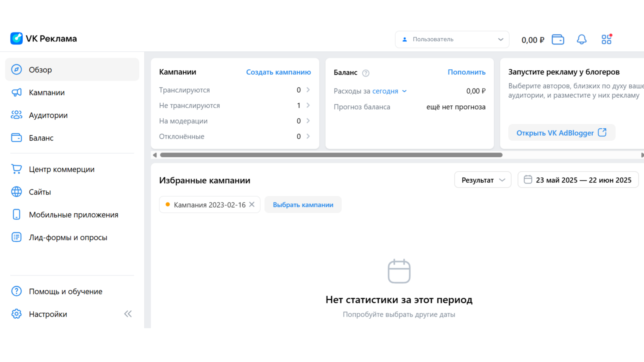Click the 0,00 ₽ balance in header
This screenshot has height=362, width=644.
pyautogui.click(x=533, y=40)
